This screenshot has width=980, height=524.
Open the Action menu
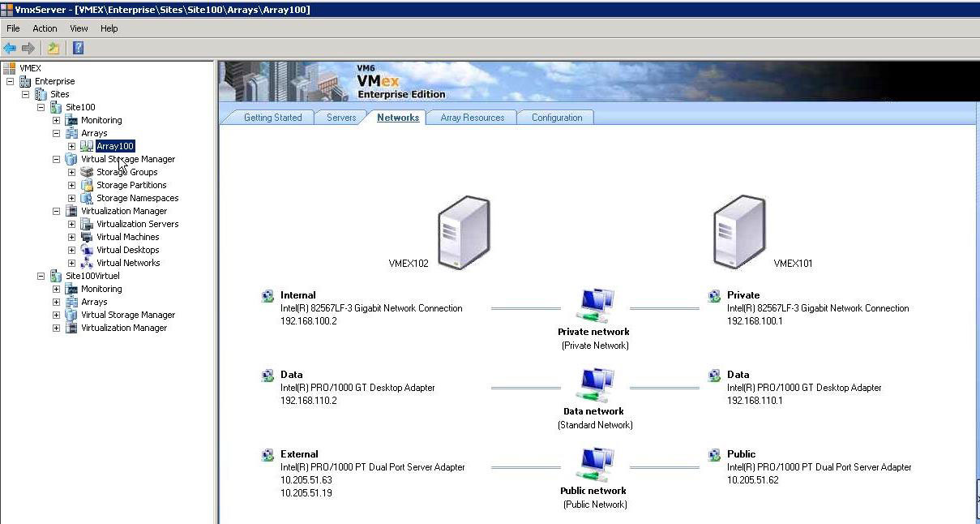click(x=45, y=28)
